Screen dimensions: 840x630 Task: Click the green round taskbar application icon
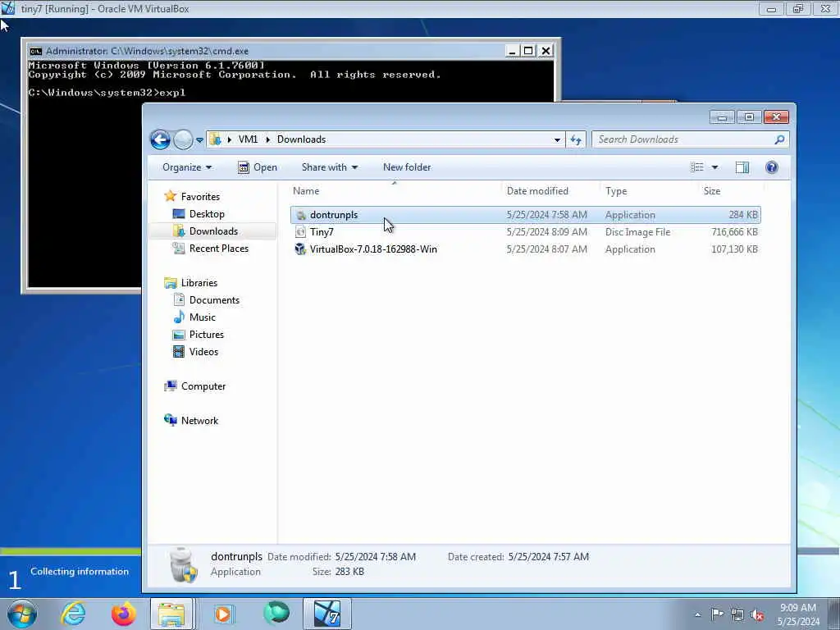pyautogui.click(x=276, y=613)
